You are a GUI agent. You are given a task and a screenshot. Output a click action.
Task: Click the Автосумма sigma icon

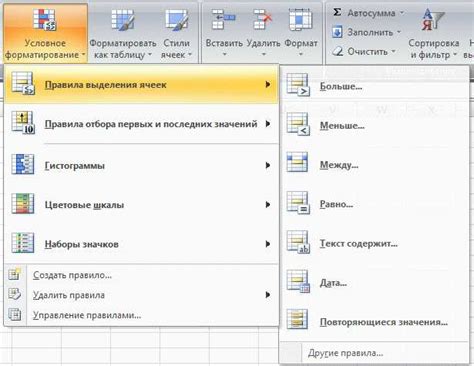point(337,12)
